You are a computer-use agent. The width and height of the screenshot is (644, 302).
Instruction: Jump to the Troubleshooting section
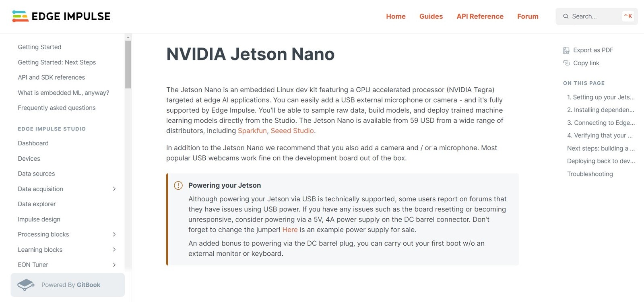[590, 174]
